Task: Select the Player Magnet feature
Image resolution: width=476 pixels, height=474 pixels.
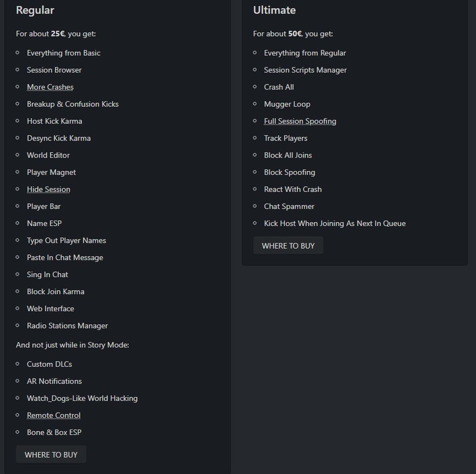Action: 51,172
